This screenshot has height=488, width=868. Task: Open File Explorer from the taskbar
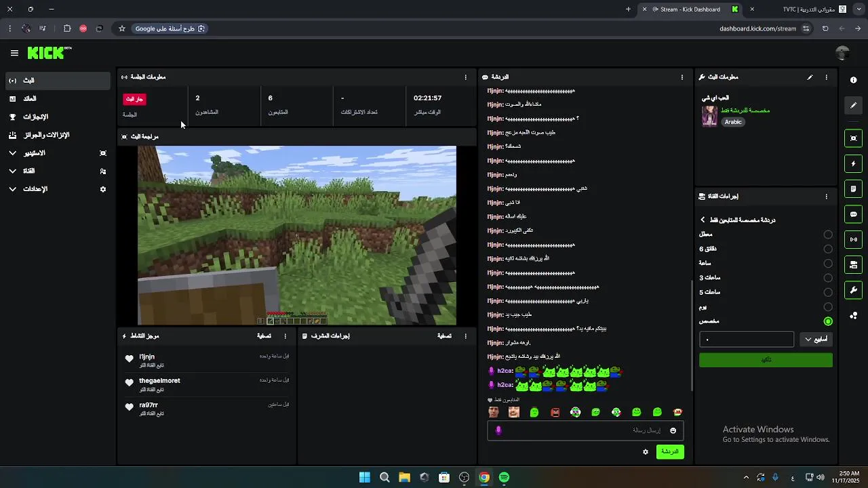[x=404, y=477]
